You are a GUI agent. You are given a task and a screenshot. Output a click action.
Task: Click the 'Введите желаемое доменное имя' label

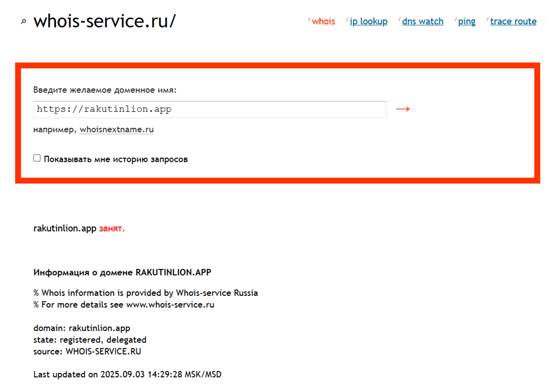(105, 89)
